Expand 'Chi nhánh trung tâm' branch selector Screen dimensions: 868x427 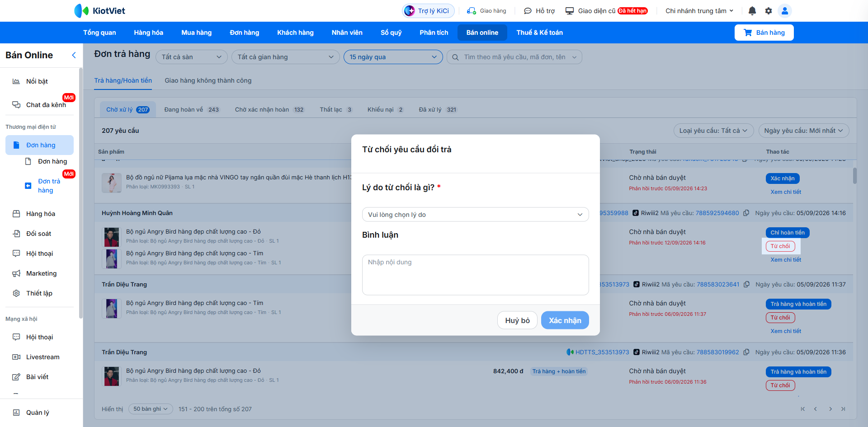(x=699, y=11)
